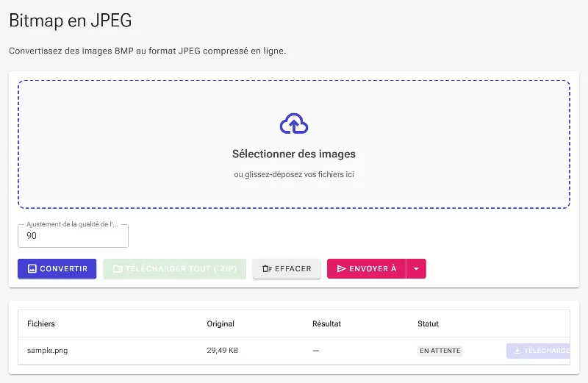588x383 pixels.
Task: Click the 'Convertissez des images BMP' description
Action: coord(148,51)
